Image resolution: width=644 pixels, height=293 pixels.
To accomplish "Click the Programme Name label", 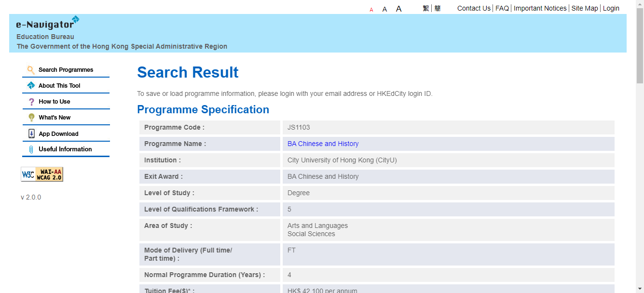I will click(x=175, y=144).
